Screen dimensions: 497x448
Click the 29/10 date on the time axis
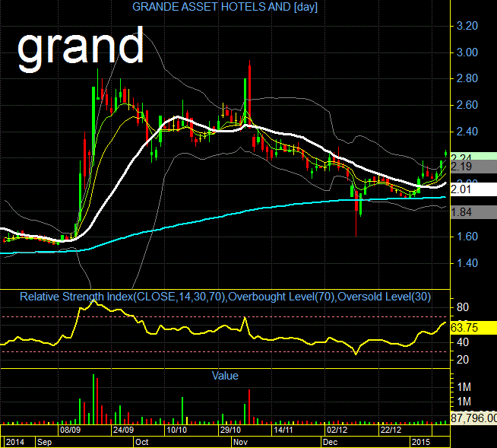click(x=230, y=431)
